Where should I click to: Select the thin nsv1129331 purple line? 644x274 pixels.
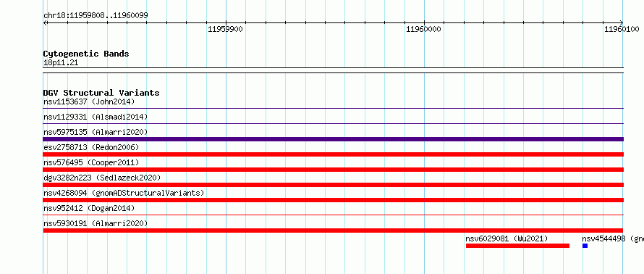pyautogui.click(x=333, y=123)
